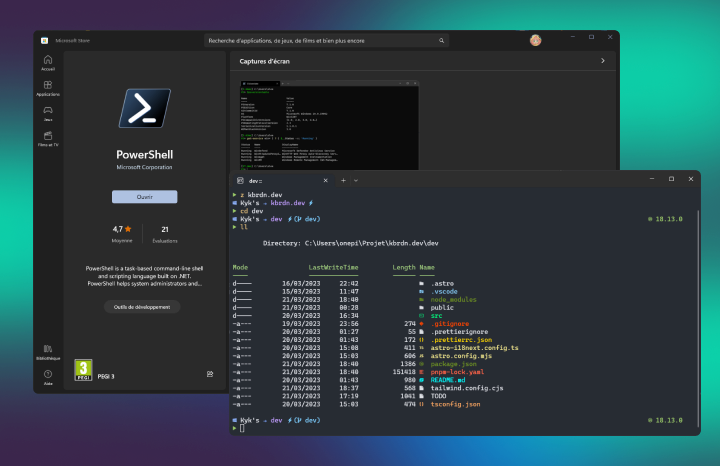The image size is (720, 466).
Task: Go to Accueil in Microsoft Store sidebar
Action: pos(48,63)
